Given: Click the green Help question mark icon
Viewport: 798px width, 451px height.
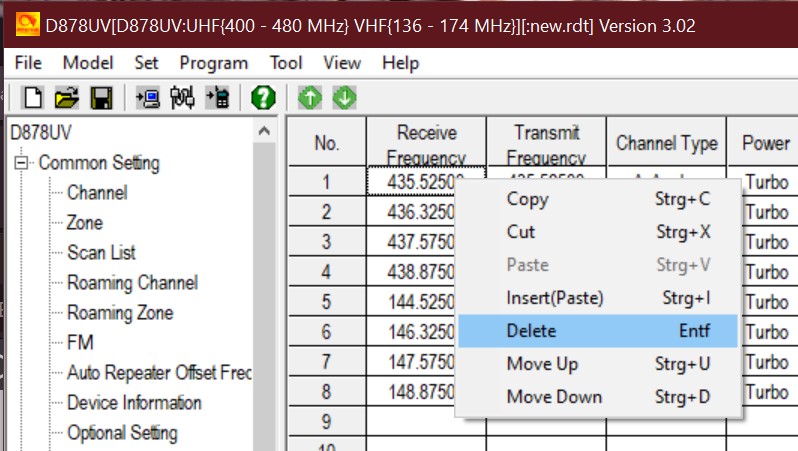Looking at the screenshot, I should coord(263,97).
